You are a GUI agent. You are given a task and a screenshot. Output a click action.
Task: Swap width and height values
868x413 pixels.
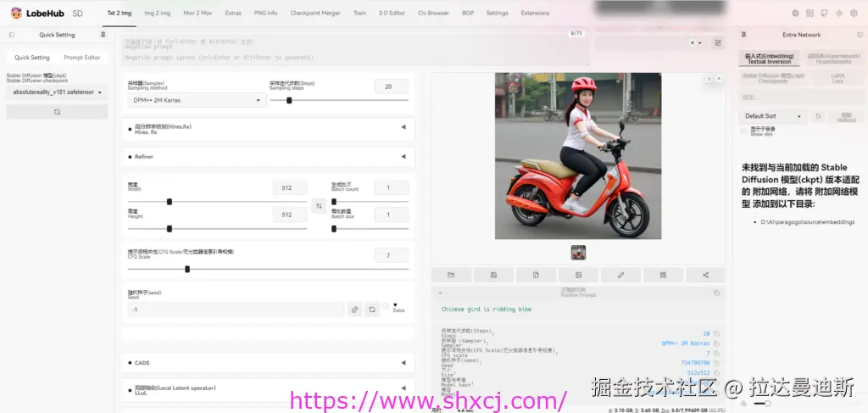[x=319, y=206]
